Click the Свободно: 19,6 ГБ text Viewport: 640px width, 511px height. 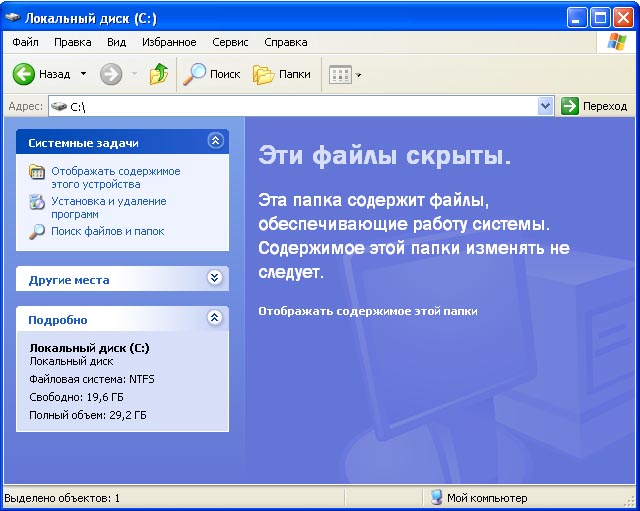pyautogui.click(x=76, y=397)
